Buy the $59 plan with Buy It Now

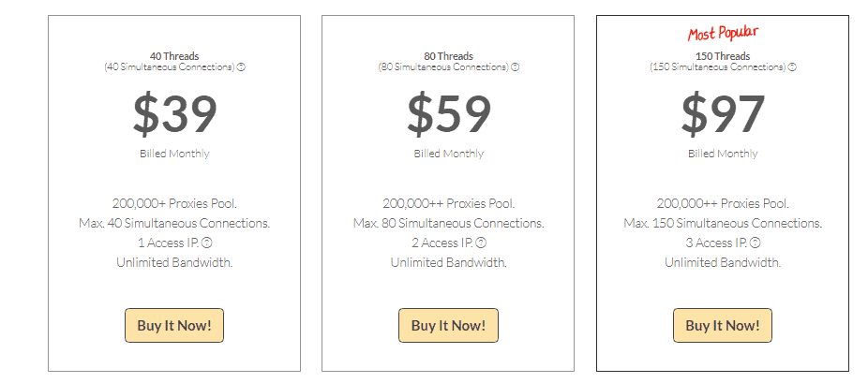click(x=448, y=326)
